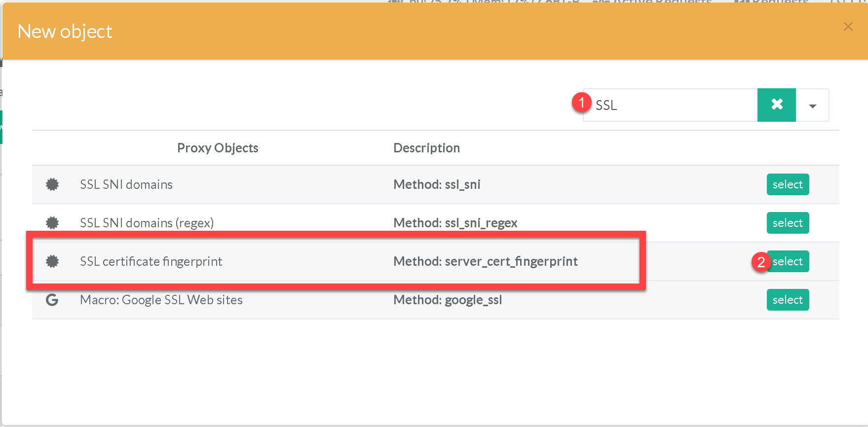
Task: Click the Method: google_ssl description text
Action: coord(448,300)
